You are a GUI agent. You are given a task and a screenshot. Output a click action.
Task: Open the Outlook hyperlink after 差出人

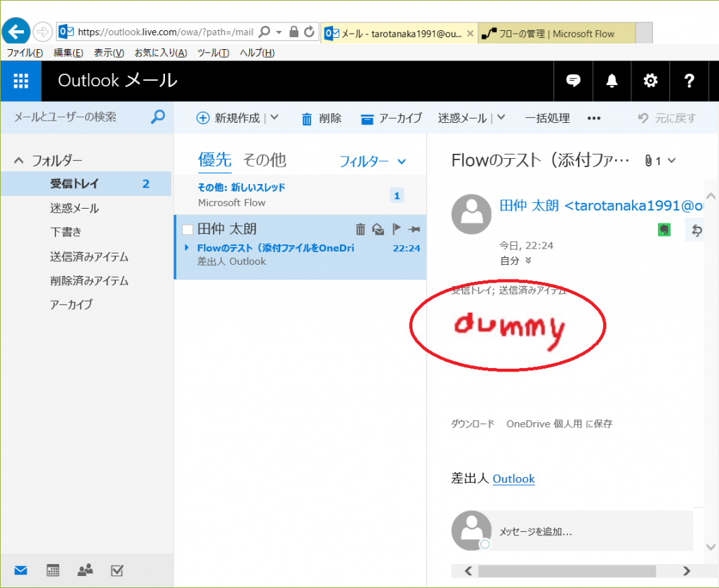pos(513,479)
